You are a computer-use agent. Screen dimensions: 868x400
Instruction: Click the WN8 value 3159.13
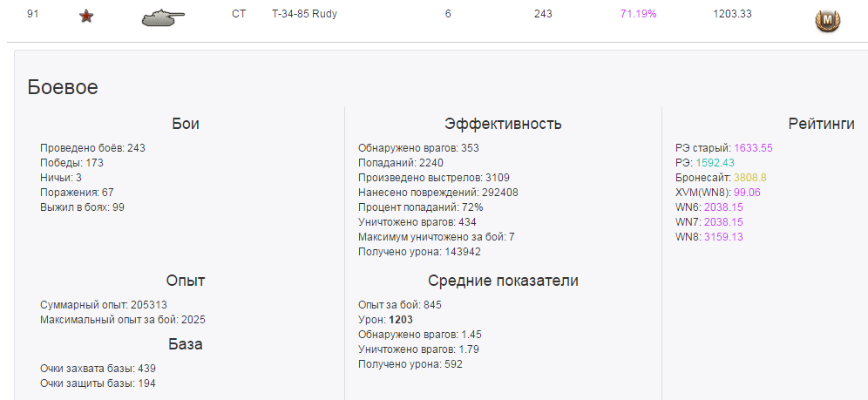(x=723, y=237)
